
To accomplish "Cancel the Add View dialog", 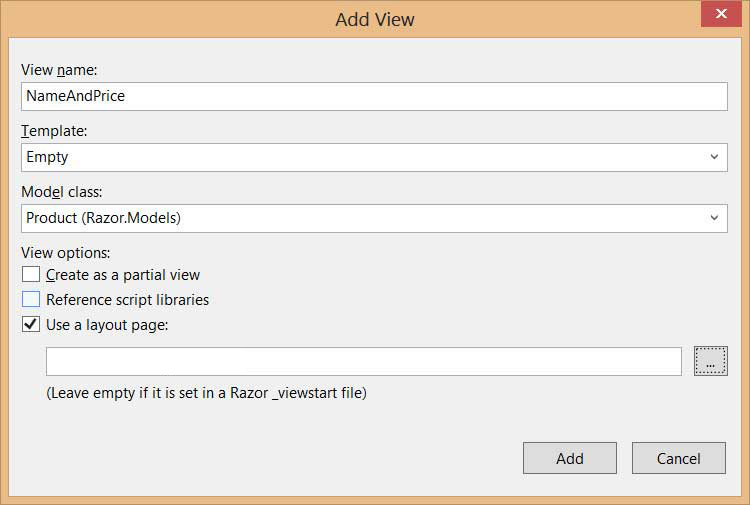I will tap(679, 458).
